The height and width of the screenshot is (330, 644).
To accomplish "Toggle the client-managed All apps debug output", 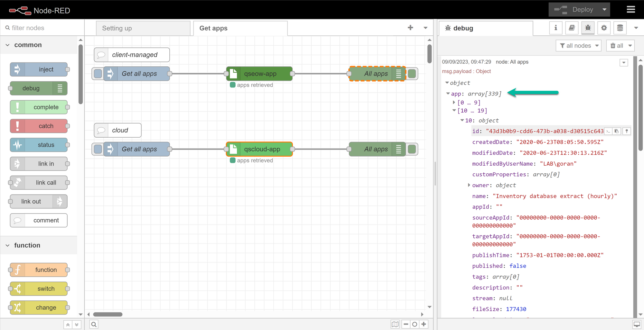I will pos(412,74).
